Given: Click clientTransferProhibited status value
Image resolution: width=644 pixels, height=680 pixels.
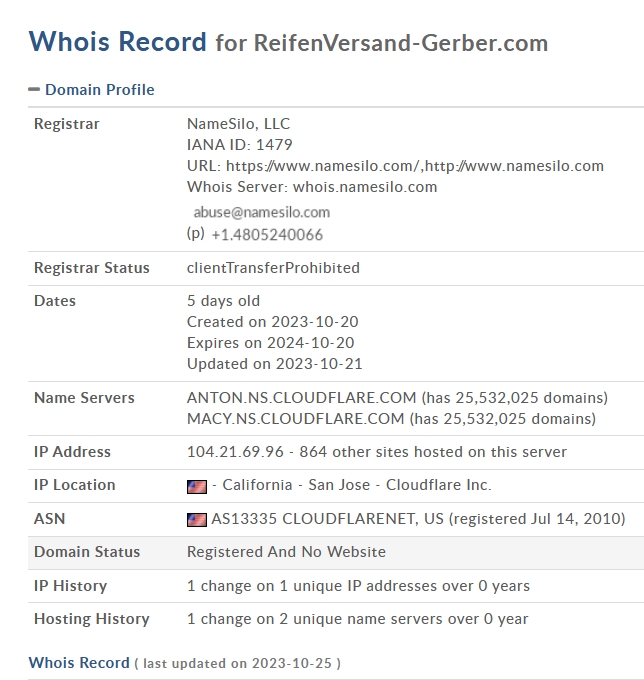Looking at the screenshot, I should [273, 268].
